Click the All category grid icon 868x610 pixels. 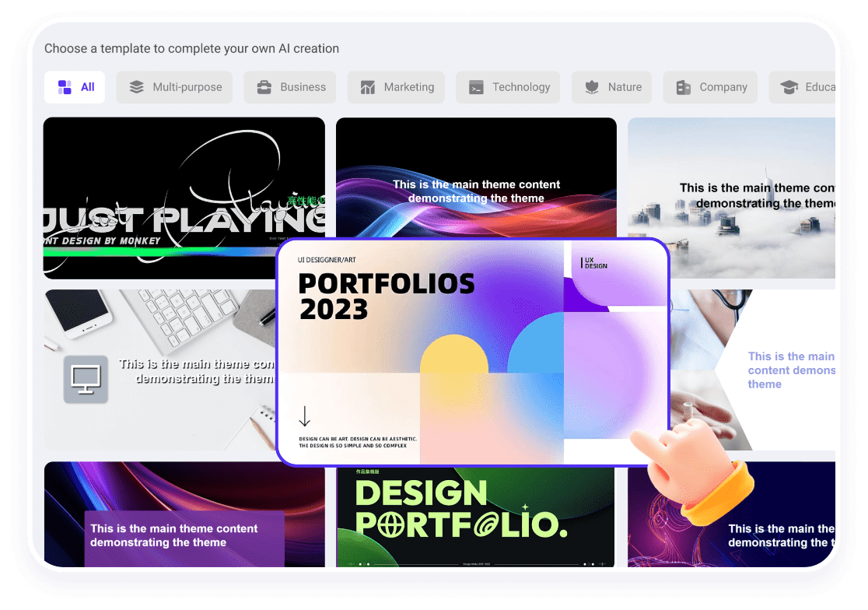65,87
